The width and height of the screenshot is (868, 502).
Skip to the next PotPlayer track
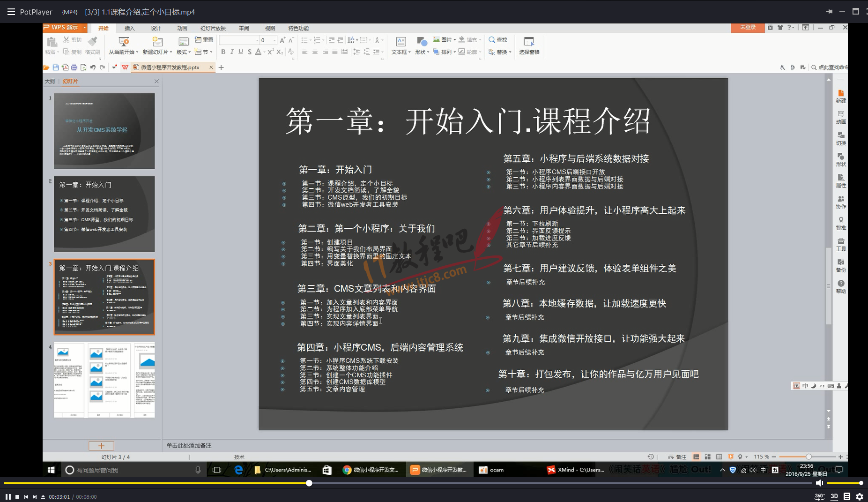click(35, 496)
